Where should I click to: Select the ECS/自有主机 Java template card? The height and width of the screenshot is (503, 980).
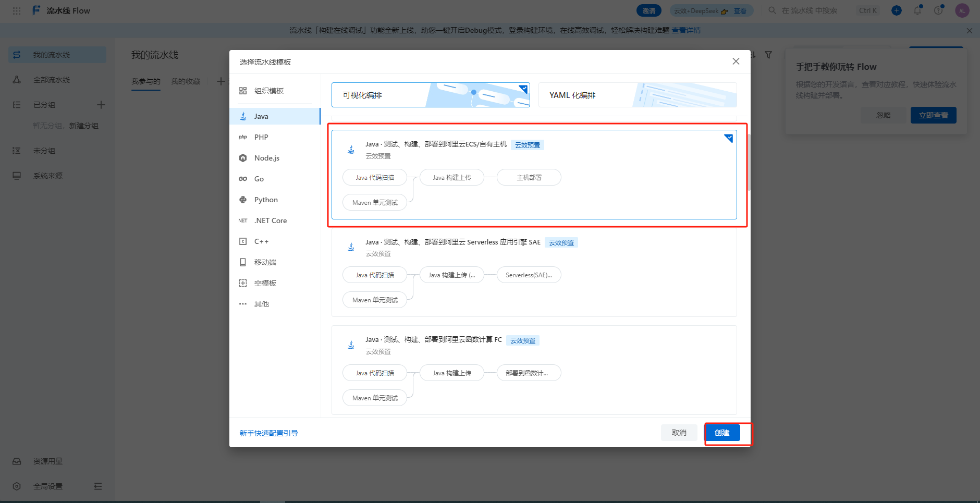tap(534, 175)
